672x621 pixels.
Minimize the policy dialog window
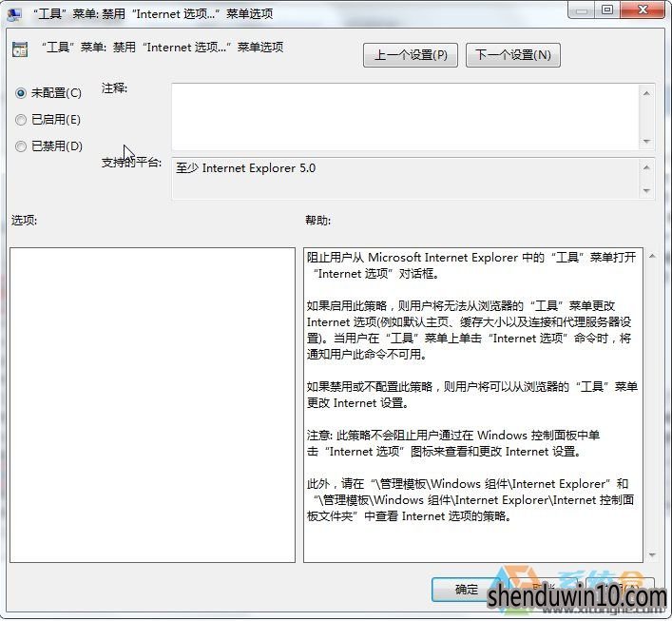coord(581,10)
